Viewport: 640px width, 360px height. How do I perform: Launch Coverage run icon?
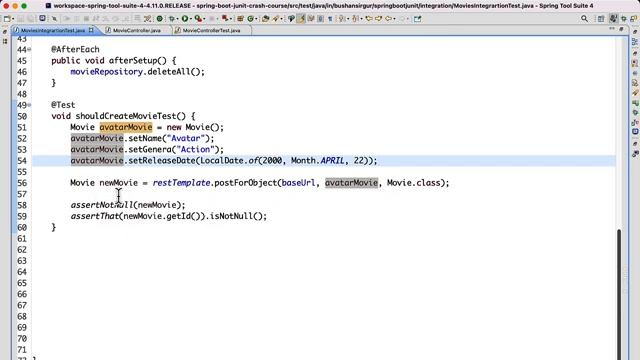pos(198,19)
